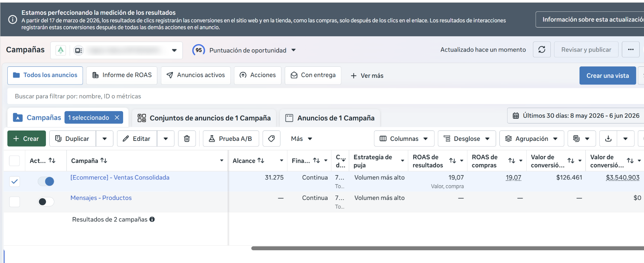The image size is (644, 263).
Task: Clear the 1 seleccionado filter with X
Action: click(117, 117)
